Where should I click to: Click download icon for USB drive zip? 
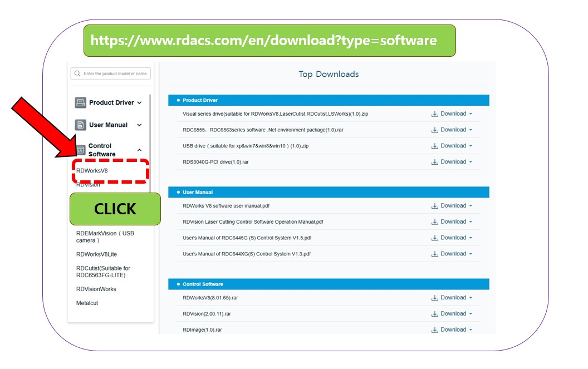pos(434,146)
